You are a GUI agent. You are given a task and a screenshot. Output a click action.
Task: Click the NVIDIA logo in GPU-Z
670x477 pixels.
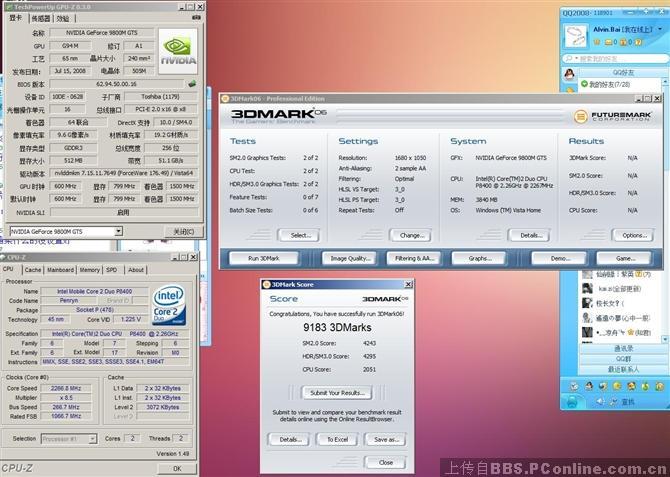(178, 51)
